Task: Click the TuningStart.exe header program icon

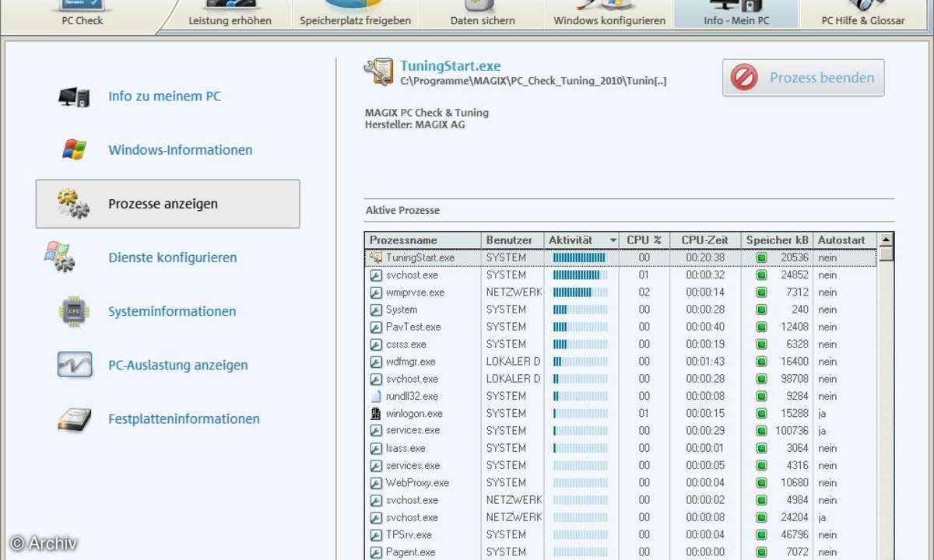Action: [x=379, y=72]
